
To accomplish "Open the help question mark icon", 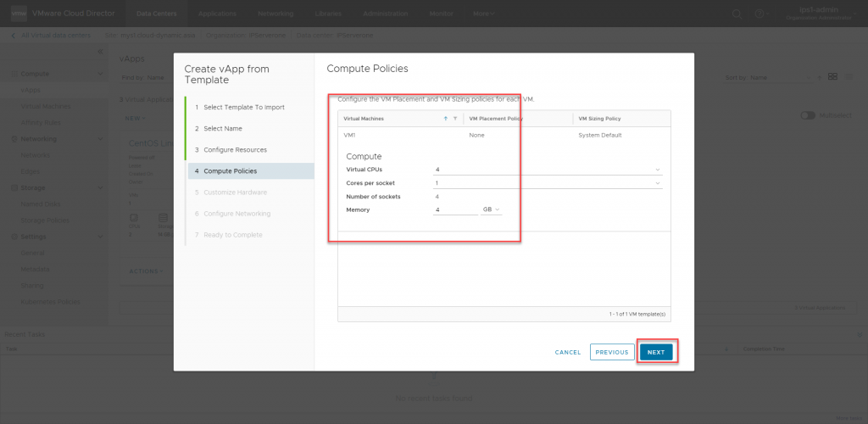I will 759,14.
